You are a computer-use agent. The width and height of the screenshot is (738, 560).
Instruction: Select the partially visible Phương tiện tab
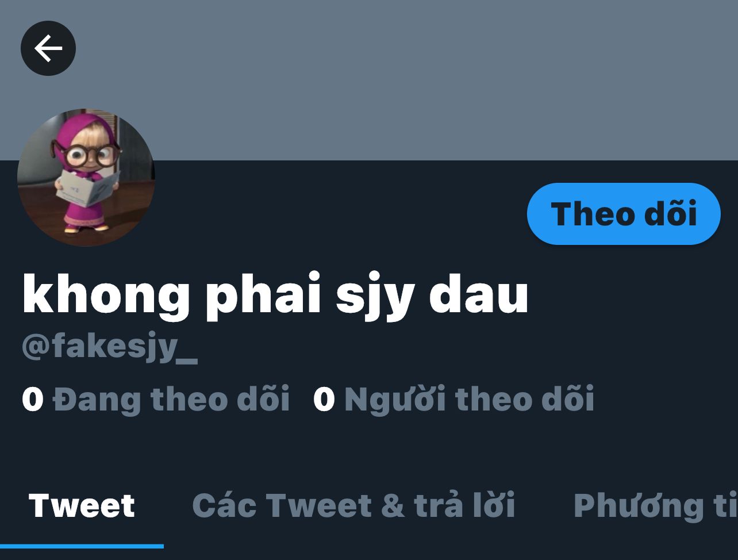[655, 507]
